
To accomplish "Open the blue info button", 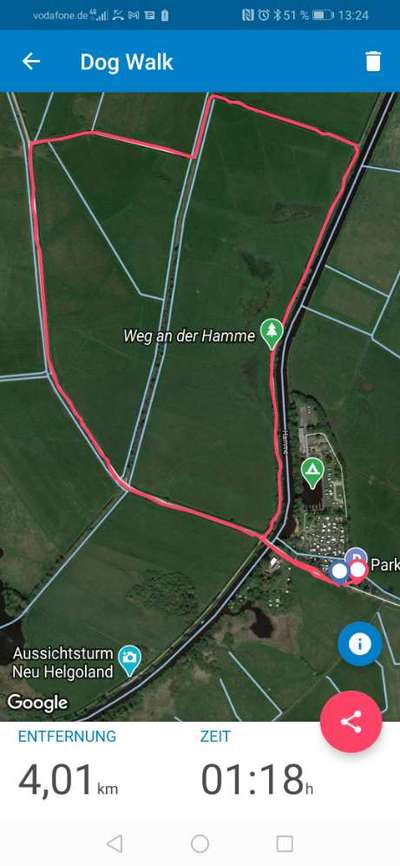I will [x=360, y=644].
